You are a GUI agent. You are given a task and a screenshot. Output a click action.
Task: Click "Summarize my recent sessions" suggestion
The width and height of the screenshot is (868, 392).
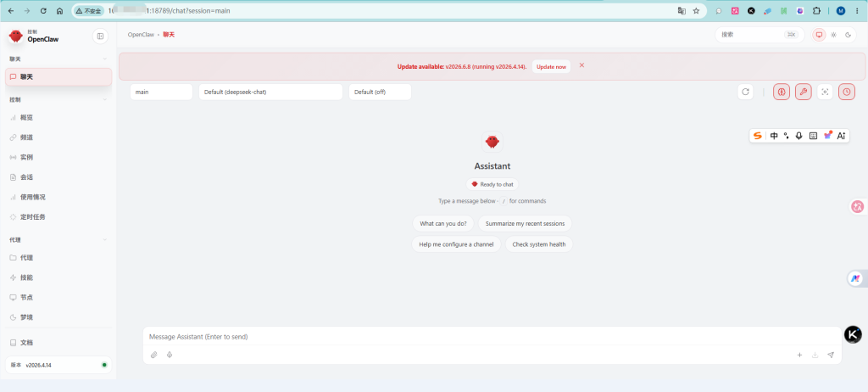(525, 224)
